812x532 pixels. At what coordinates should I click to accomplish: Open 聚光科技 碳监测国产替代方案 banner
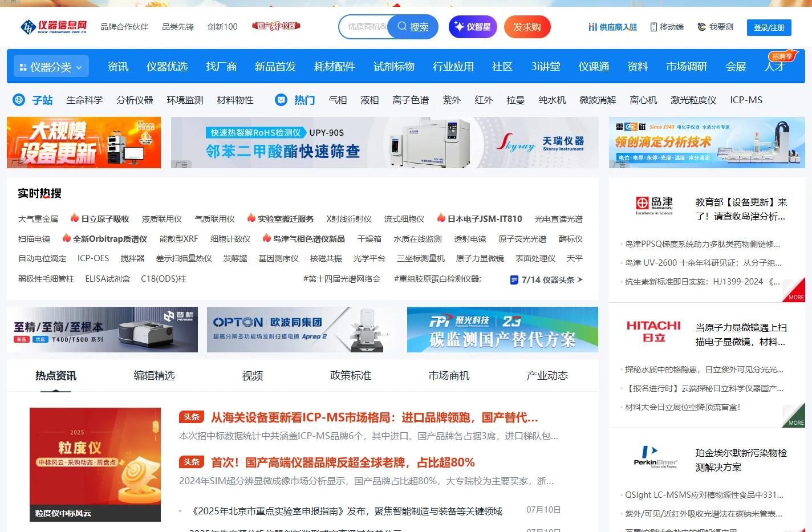[502, 330]
